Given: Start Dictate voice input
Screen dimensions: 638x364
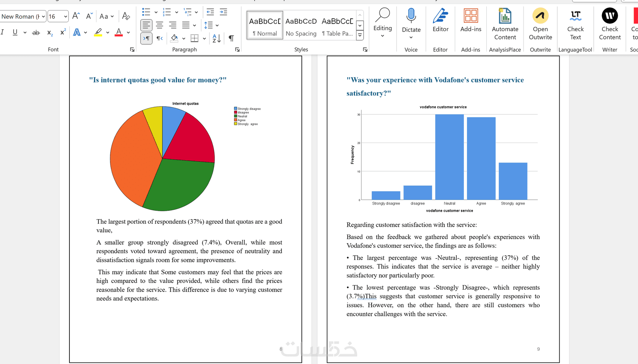Looking at the screenshot, I should 411,24.
